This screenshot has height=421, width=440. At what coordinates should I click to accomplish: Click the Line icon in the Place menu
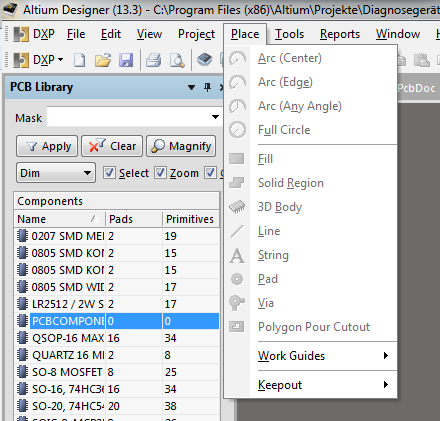[237, 231]
